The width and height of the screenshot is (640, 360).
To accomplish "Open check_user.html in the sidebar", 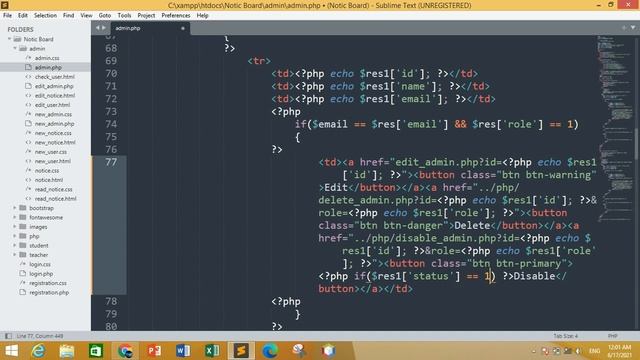I will pyautogui.click(x=55, y=77).
